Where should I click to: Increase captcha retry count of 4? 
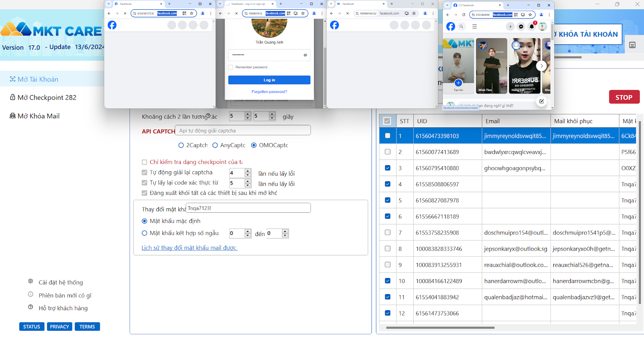click(x=248, y=171)
